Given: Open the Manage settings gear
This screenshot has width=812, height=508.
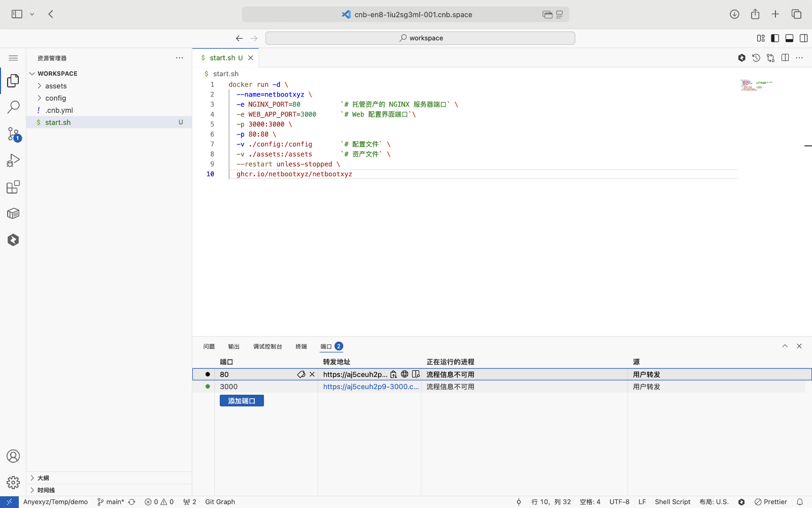Looking at the screenshot, I should click(13, 482).
